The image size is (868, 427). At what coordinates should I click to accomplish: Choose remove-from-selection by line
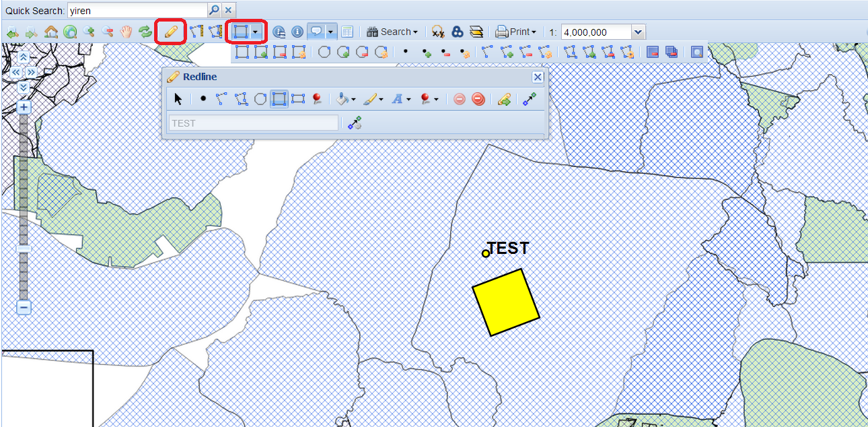coord(526,53)
